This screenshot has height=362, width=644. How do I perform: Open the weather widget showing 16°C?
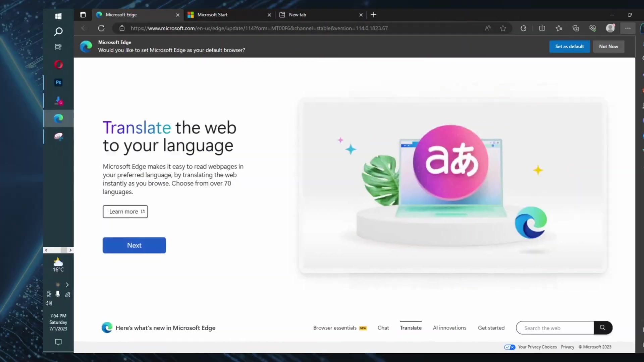tap(58, 265)
